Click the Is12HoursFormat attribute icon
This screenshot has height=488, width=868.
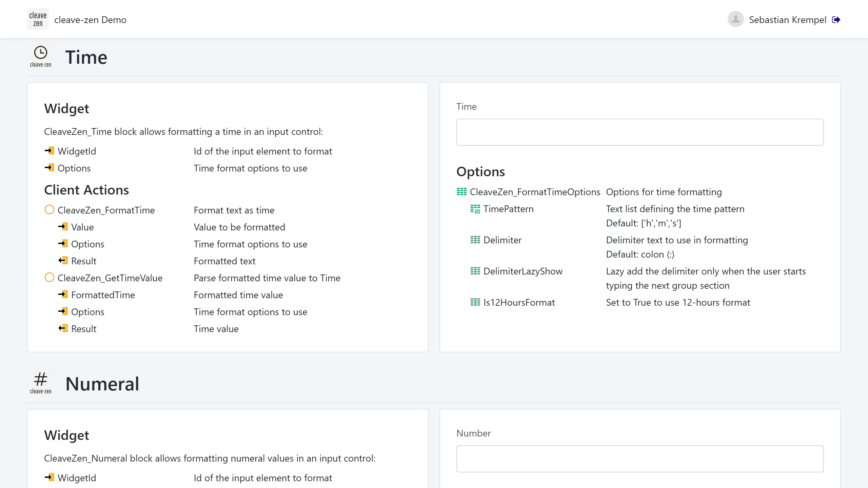[x=475, y=302]
